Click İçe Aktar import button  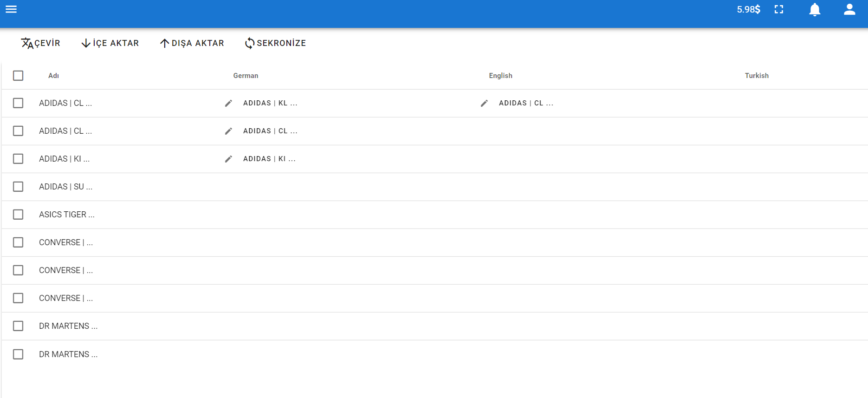coord(110,43)
